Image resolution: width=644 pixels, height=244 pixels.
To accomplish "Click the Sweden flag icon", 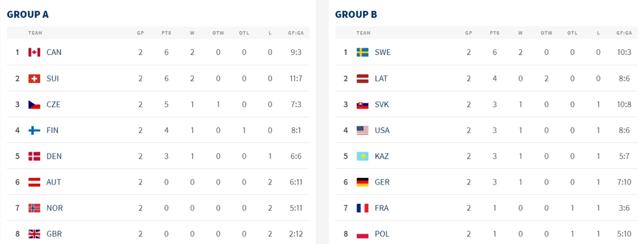I will [363, 53].
